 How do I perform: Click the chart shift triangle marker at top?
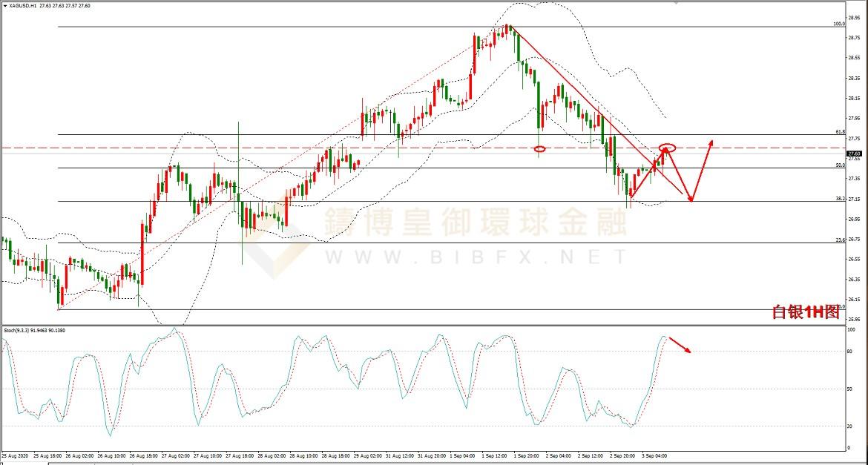[x=676, y=3]
